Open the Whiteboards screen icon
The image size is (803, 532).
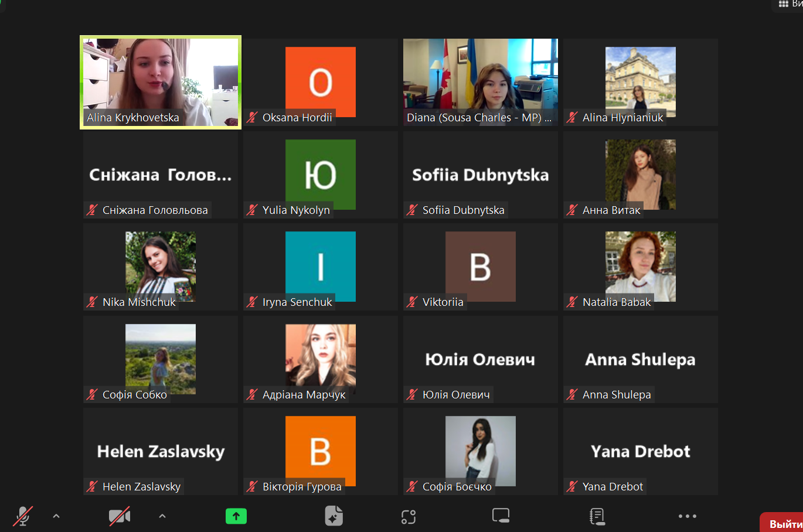(x=501, y=516)
